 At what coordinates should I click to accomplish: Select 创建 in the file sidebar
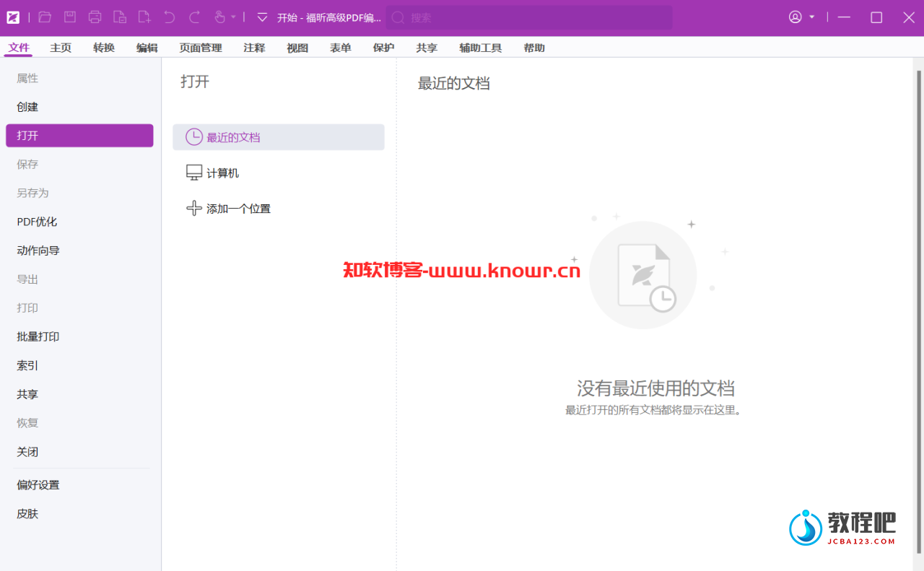click(x=79, y=107)
